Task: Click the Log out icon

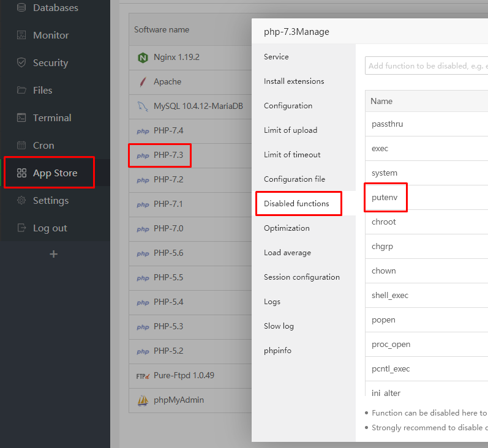Action: (x=21, y=228)
